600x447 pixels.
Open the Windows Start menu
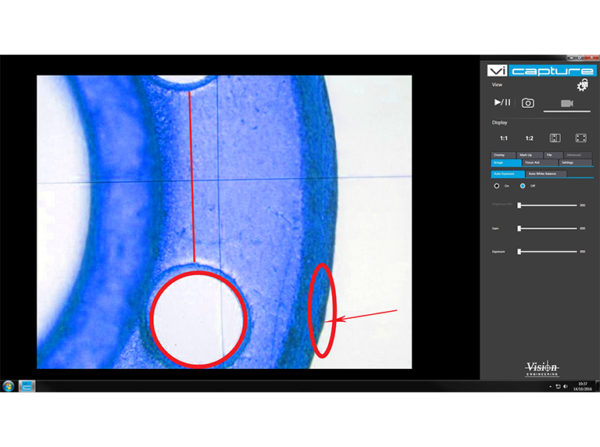point(8,385)
